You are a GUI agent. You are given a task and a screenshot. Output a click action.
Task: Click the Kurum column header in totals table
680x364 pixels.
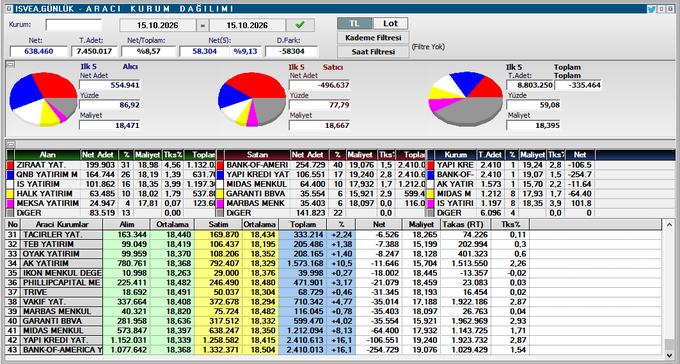pos(455,155)
